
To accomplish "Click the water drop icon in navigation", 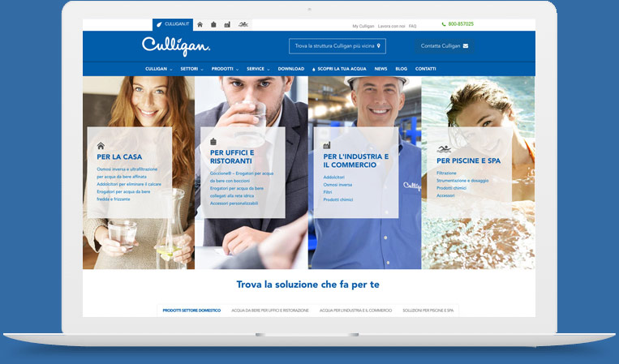I will 314,69.
